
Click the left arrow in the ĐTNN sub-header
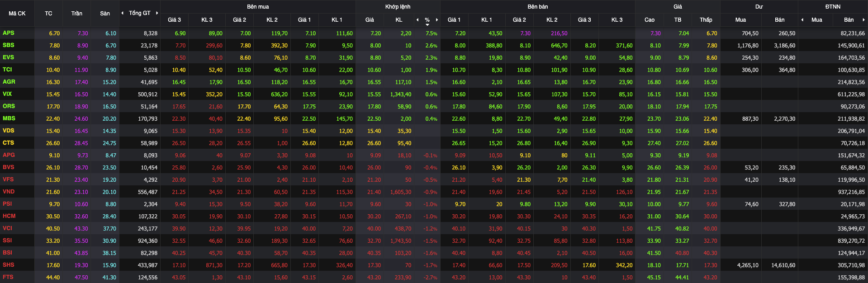point(802,20)
